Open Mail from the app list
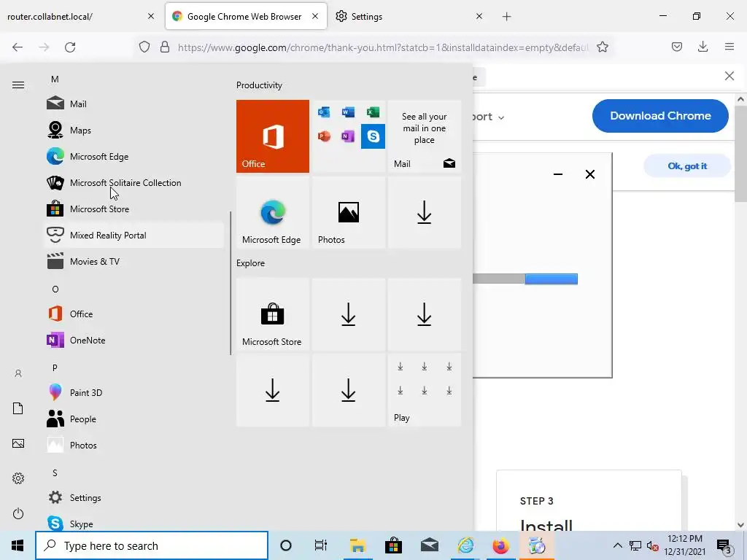This screenshot has width=747, height=560. pyautogui.click(x=133, y=104)
